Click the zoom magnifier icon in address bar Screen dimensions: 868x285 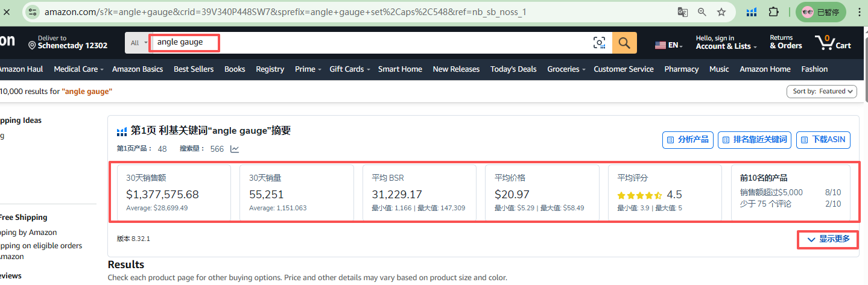coord(702,12)
